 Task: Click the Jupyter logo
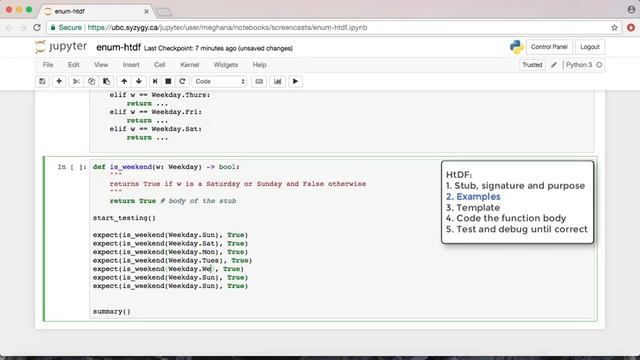click(61, 47)
